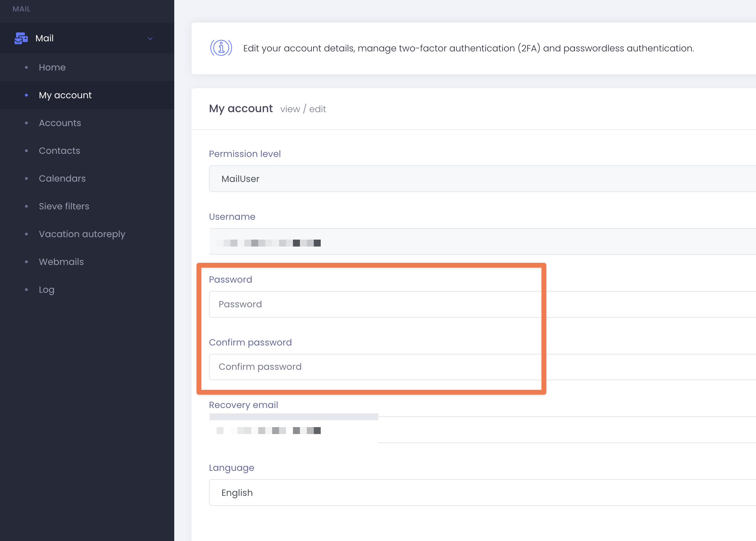
Task: Click the Recovery email field
Action: (x=482, y=430)
